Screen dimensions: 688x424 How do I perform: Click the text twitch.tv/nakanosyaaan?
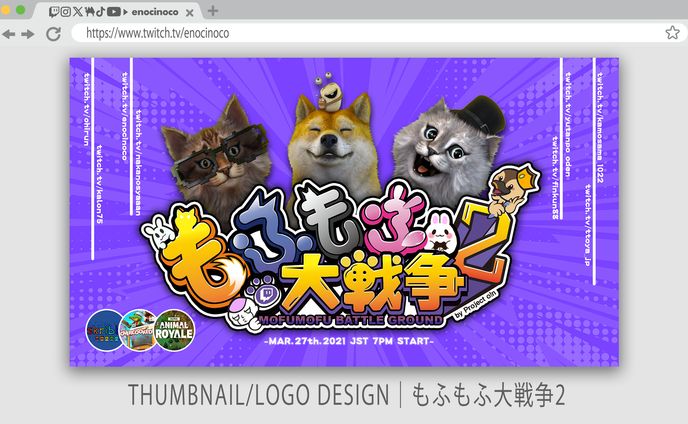pos(138,162)
